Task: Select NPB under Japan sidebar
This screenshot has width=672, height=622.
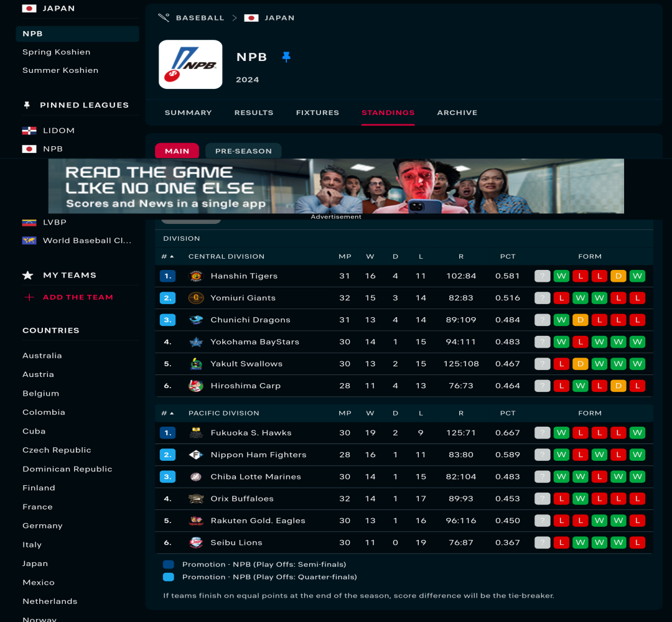Action: (78, 34)
